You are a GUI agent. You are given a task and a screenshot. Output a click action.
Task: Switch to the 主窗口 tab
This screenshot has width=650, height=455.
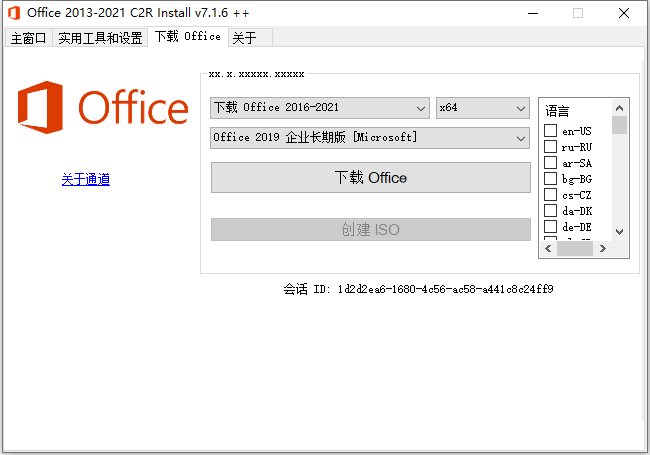(28, 38)
